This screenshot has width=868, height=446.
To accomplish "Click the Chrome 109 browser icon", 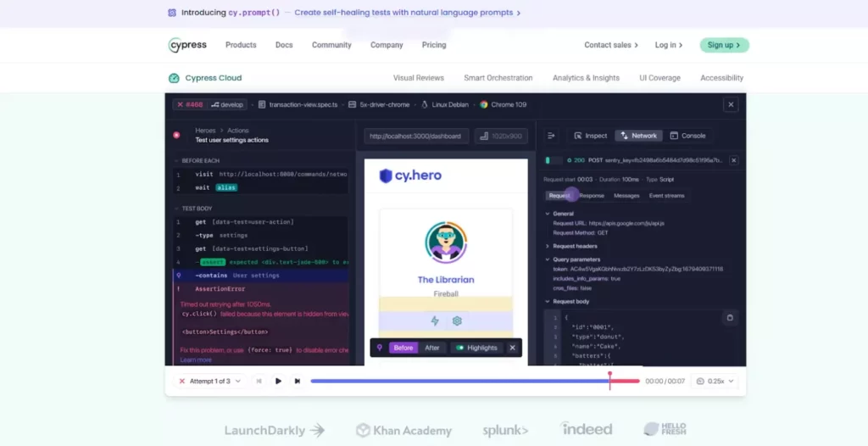I will tap(484, 104).
